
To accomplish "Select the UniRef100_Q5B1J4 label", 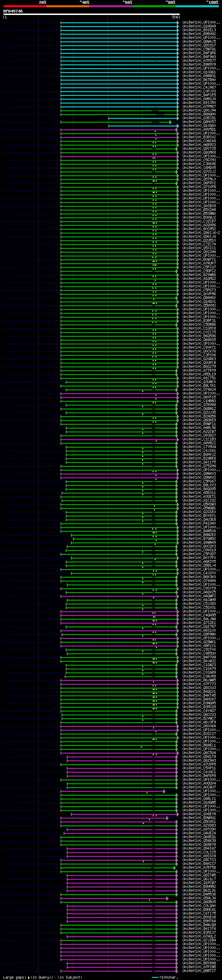I will coord(199,566).
